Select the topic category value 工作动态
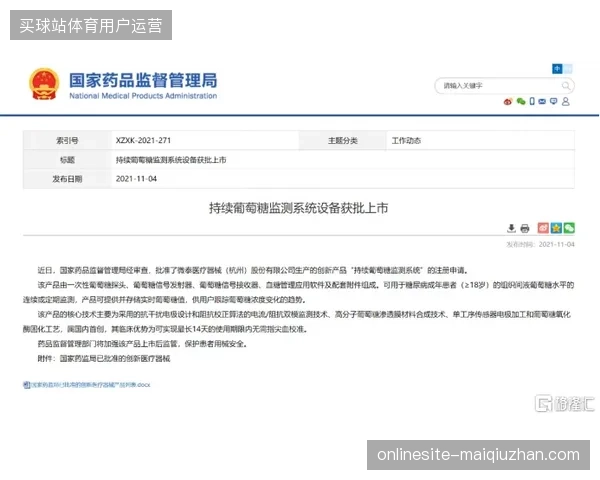Screen dimensions: 600x480 click(x=406, y=140)
